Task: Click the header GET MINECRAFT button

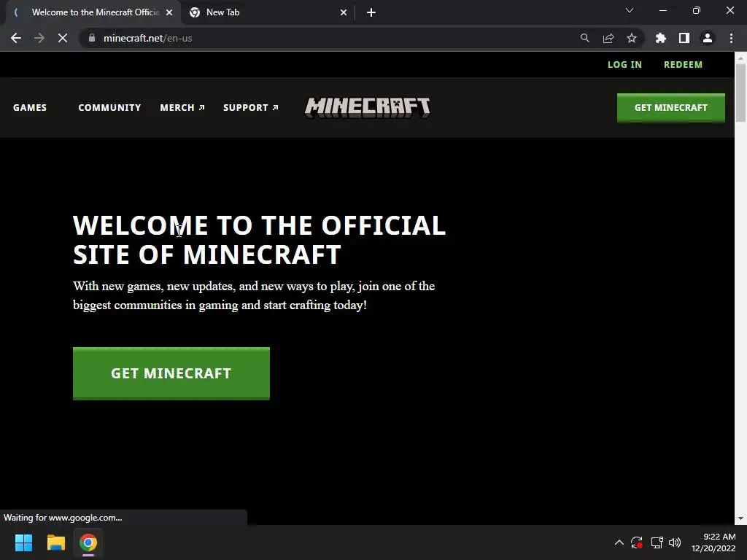Action: [x=671, y=108]
